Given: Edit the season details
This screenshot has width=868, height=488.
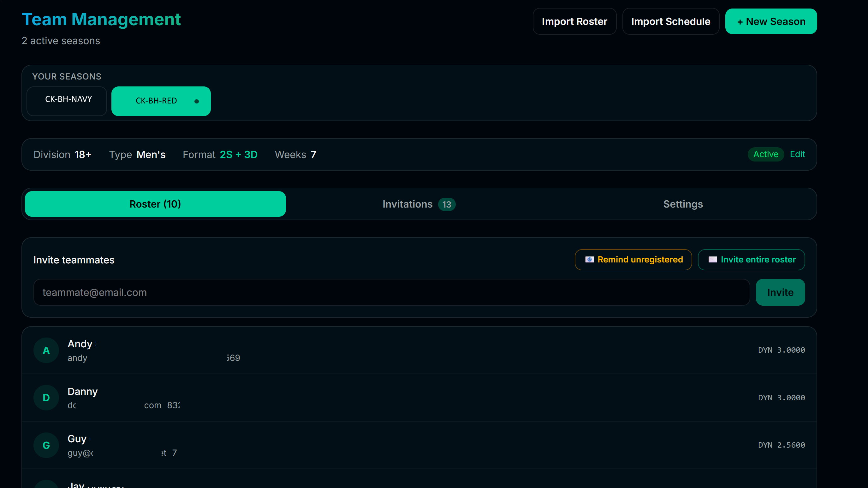Looking at the screenshot, I should coord(797,154).
